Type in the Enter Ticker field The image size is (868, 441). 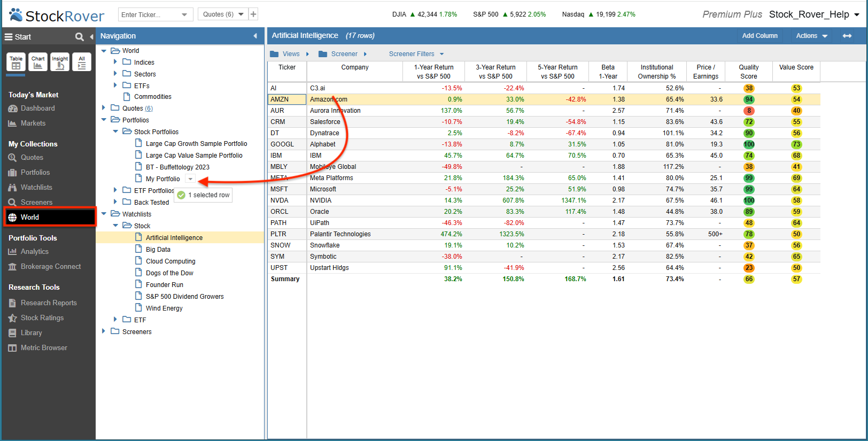tap(150, 14)
